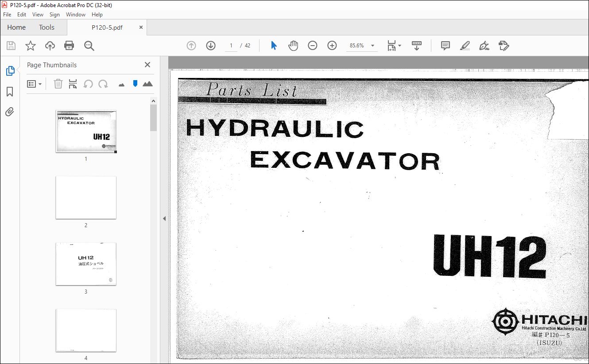The image size is (589, 364).
Task: Open Page Thumbnails sidebar icon
Action: (x=10, y=71)
